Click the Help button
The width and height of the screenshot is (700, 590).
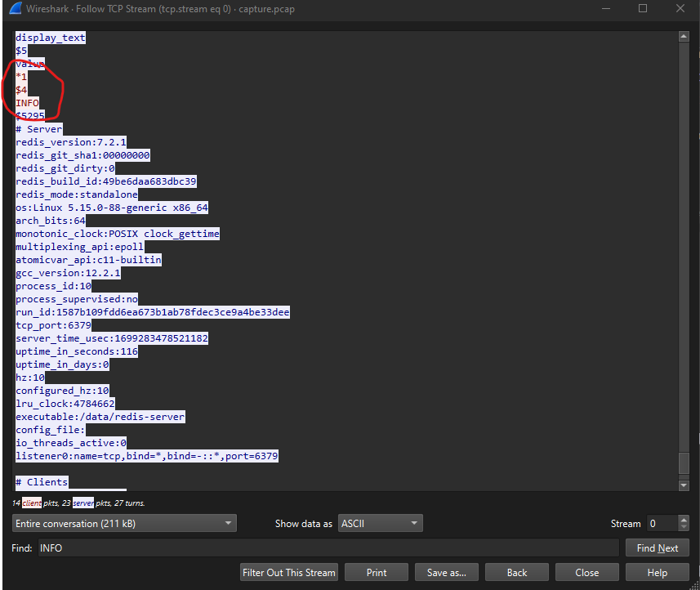pos(658,573)
